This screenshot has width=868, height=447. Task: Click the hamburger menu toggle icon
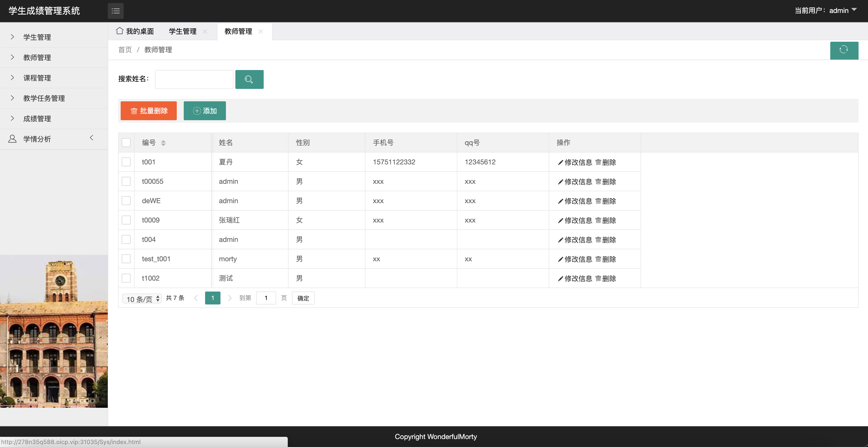tap(116, 11)
